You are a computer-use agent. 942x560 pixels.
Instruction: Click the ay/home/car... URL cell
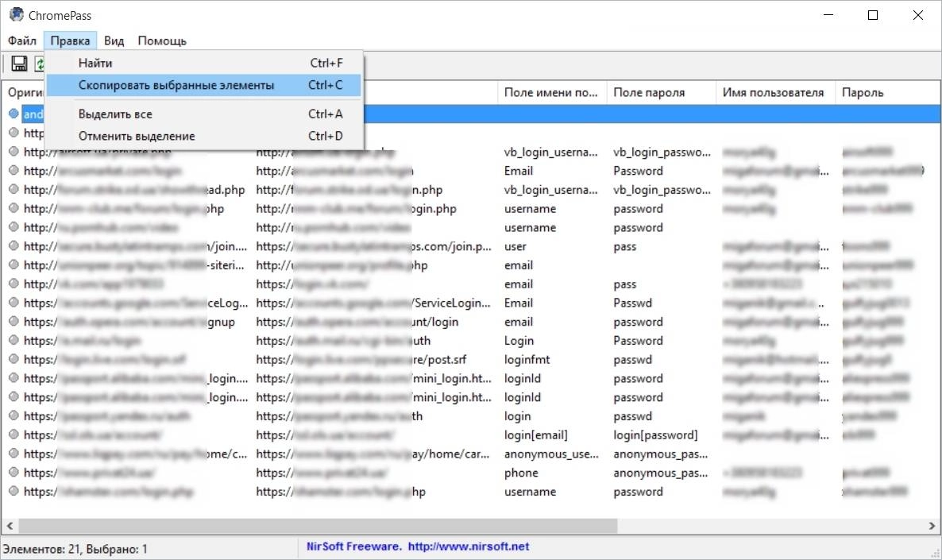373,454
